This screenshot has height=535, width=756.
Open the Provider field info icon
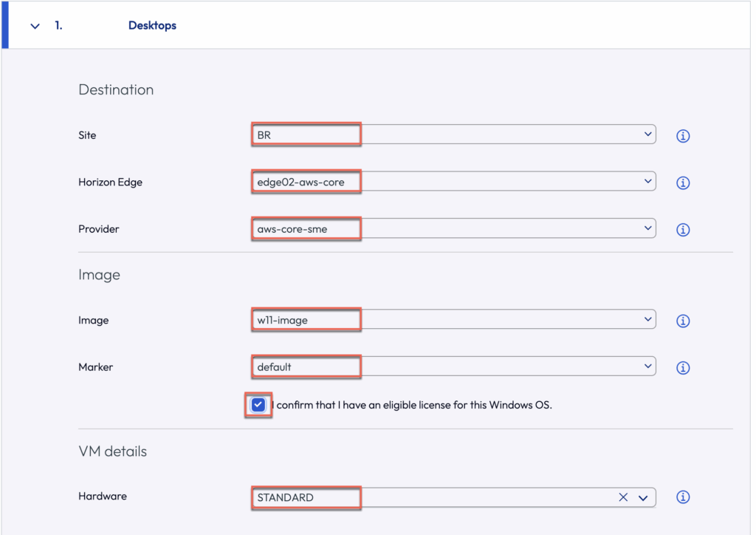683,230
